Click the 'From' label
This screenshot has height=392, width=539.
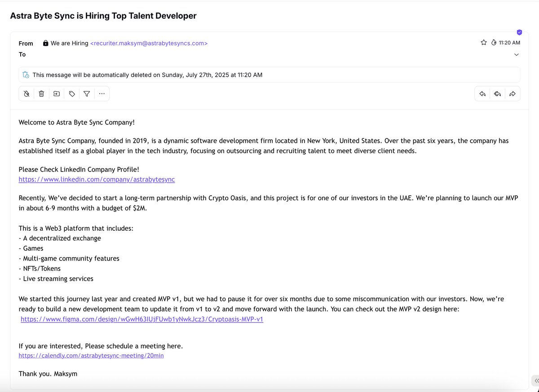point(26,44)
